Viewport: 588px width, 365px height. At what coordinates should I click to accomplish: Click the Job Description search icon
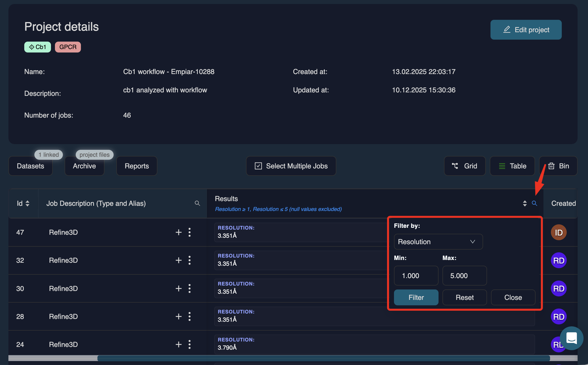point(197,203)
